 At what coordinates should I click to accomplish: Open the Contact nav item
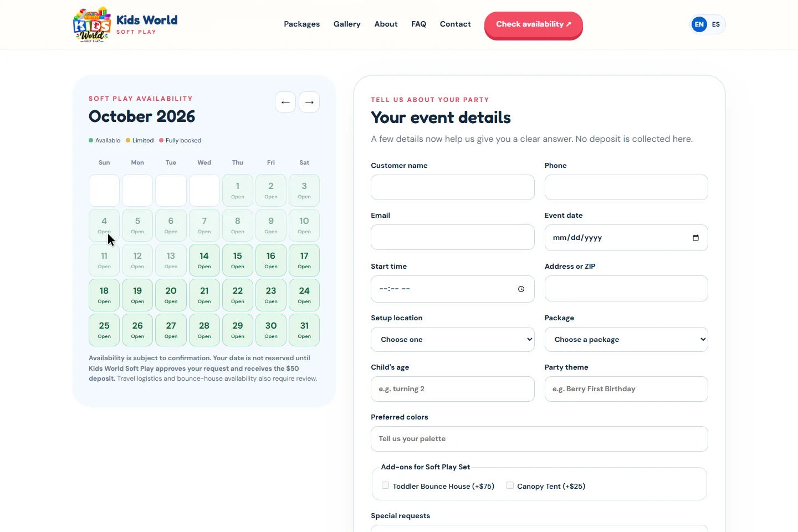pyautogui.click(x=456, y=24)
